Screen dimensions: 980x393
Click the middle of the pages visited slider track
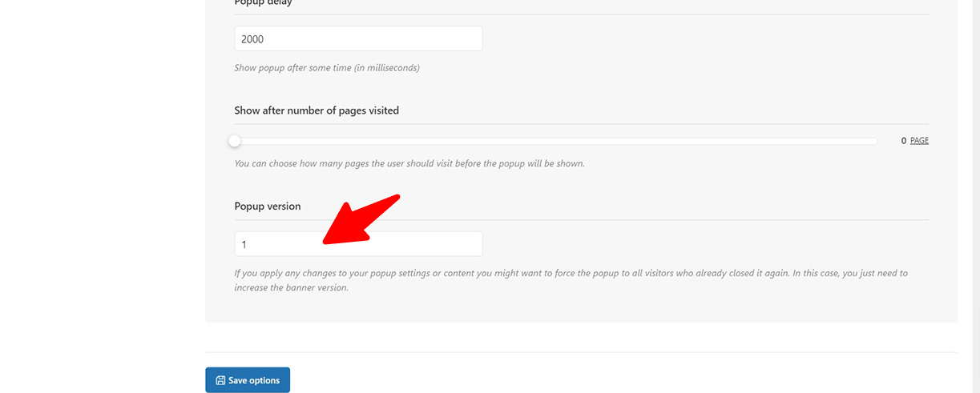point(556,141)
